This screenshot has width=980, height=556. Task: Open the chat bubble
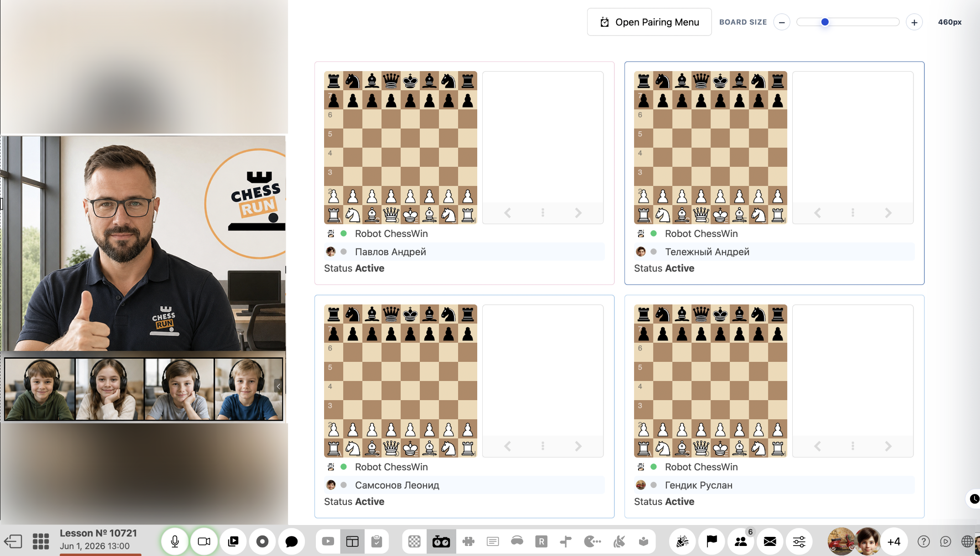tap(291, 541)
